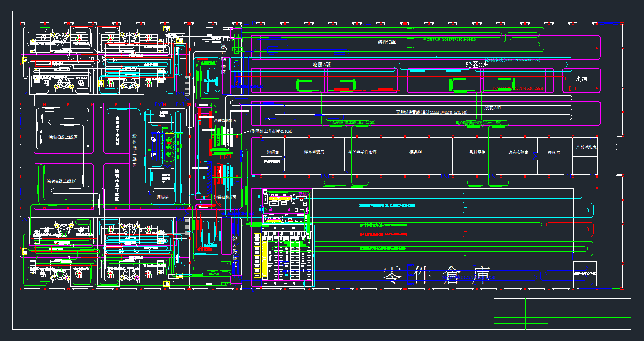The height and width of the screenshot is (341, 644).
Task: Click the 动态实验室 room label
Action: pos(517,152)
